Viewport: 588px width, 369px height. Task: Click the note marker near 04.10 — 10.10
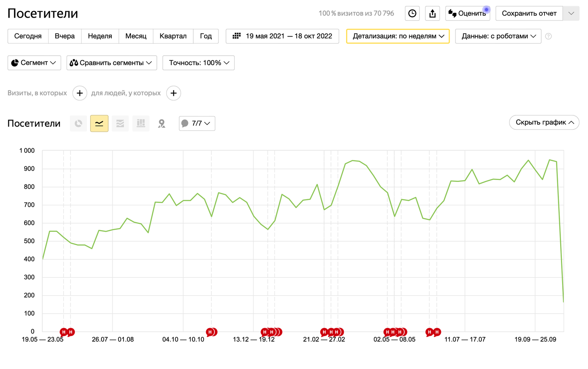pyautogui.click(x=210, y=332)
